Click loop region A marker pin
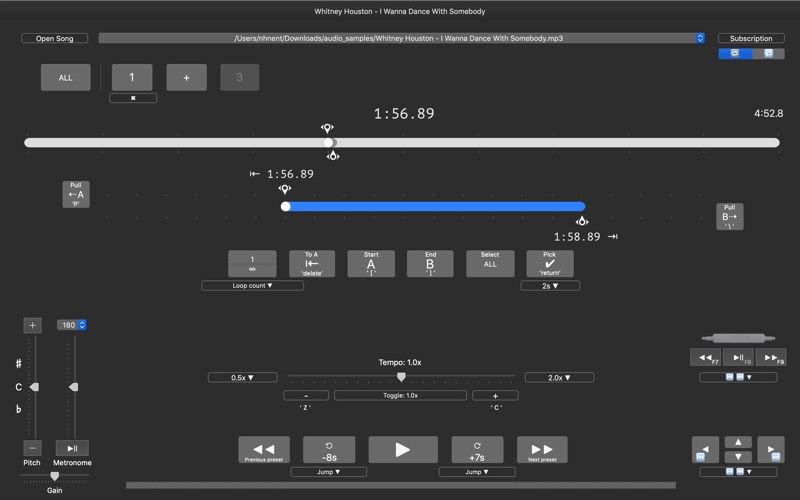This screenshot has width=800, height=500. [285, 189]
